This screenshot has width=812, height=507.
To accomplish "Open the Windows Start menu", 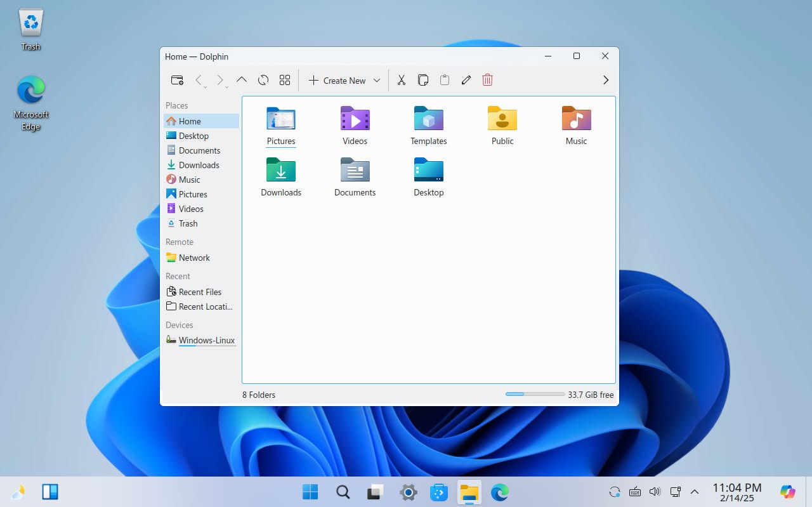I will (x=310, y=492).
